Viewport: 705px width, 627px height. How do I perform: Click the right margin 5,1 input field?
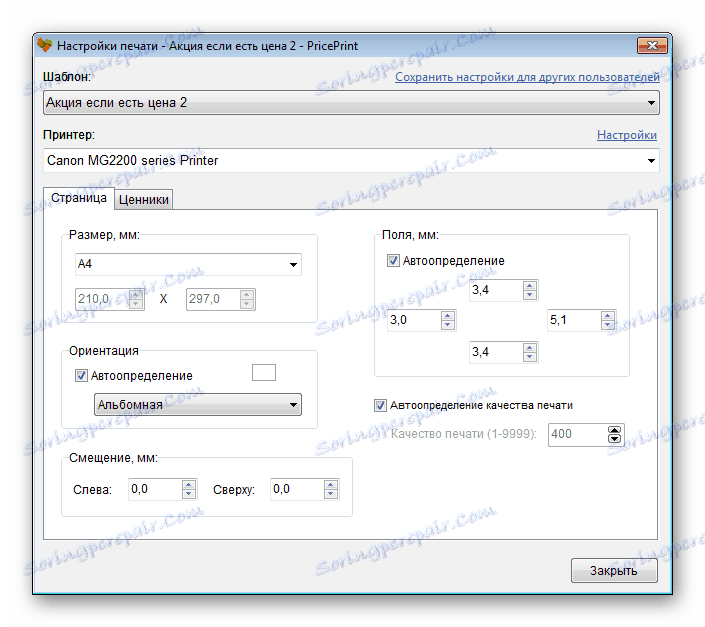(x=574, y=320)
